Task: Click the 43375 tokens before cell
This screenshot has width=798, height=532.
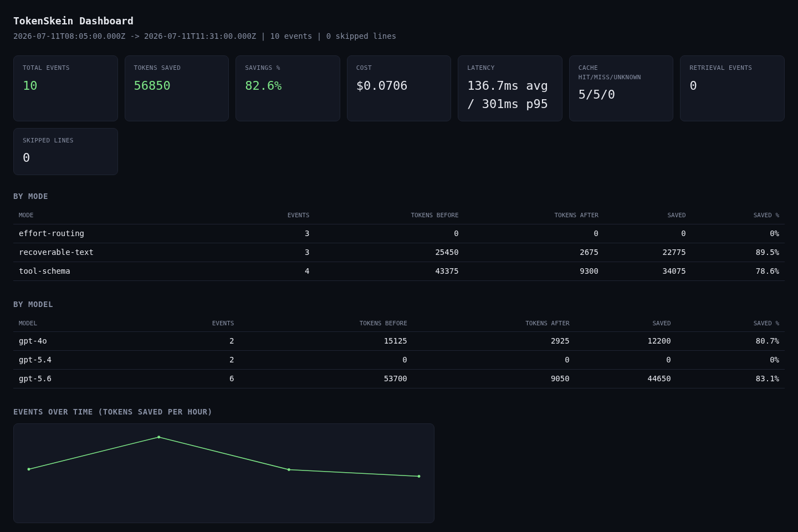Action: 447,271
